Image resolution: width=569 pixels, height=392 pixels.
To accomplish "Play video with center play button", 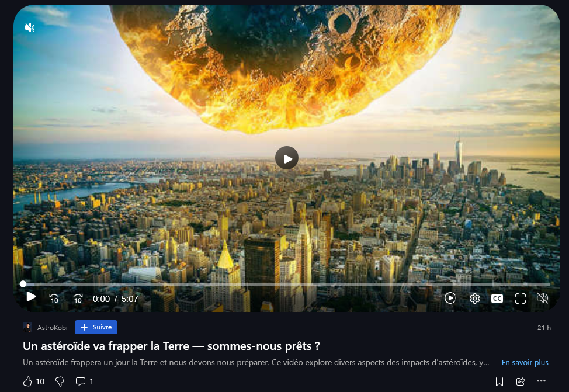I will tap(287, 158).
